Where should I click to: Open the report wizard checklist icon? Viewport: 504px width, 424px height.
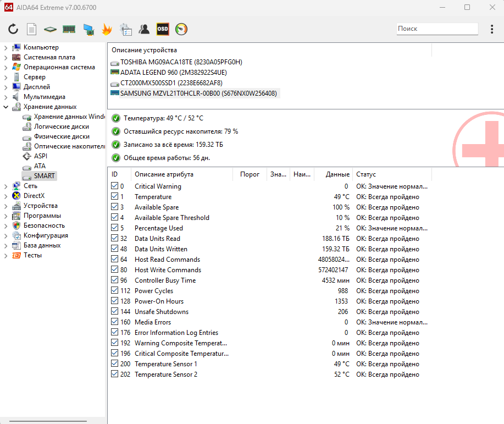click(x=126, y=29)
